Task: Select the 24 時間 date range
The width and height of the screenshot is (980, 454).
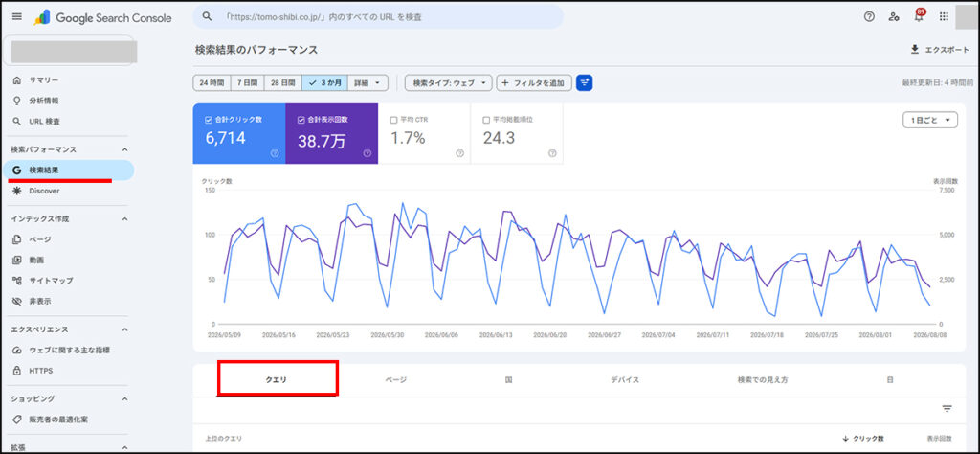Action: coord(212,82)
